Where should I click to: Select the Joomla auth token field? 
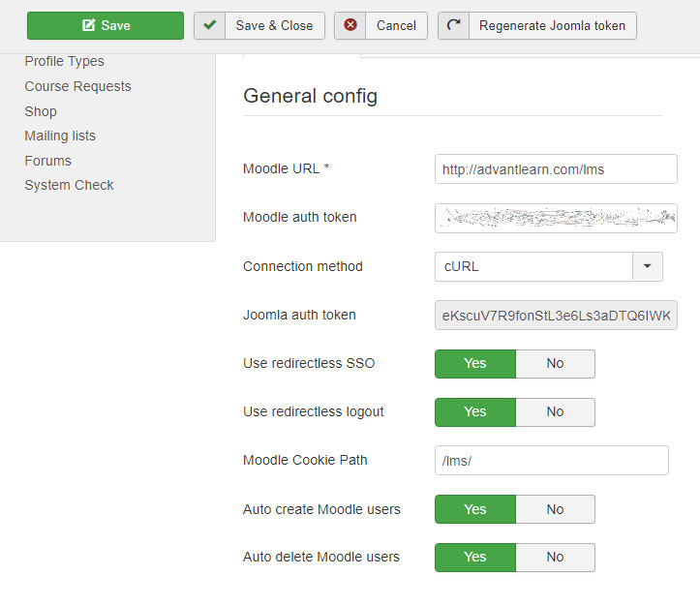556,316
